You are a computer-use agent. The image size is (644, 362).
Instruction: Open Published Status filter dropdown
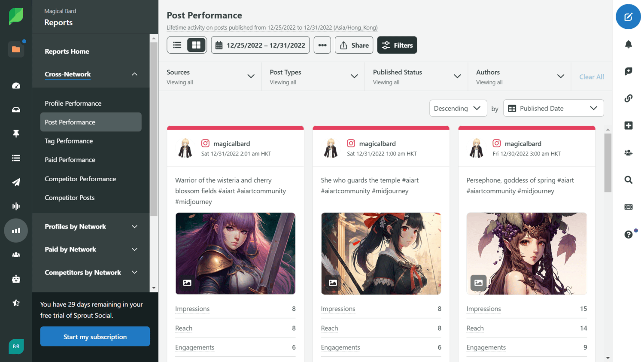coord(416,76)
